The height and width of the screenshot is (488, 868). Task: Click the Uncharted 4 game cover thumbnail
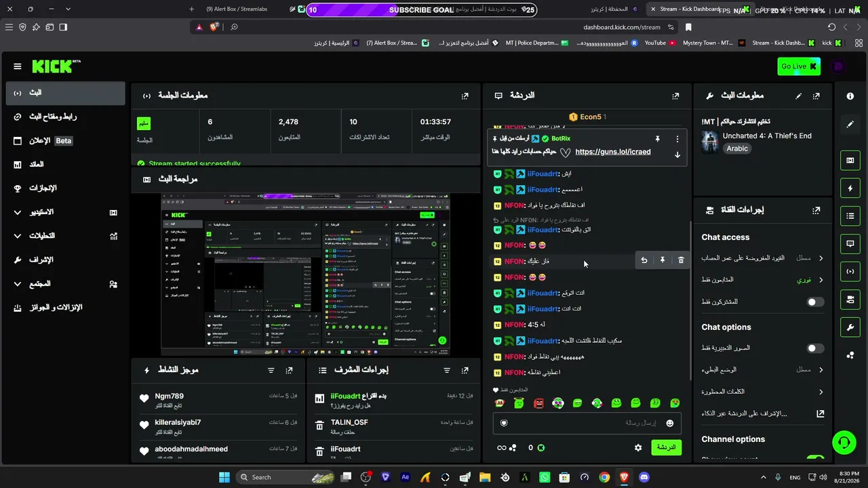coord(710,142)
